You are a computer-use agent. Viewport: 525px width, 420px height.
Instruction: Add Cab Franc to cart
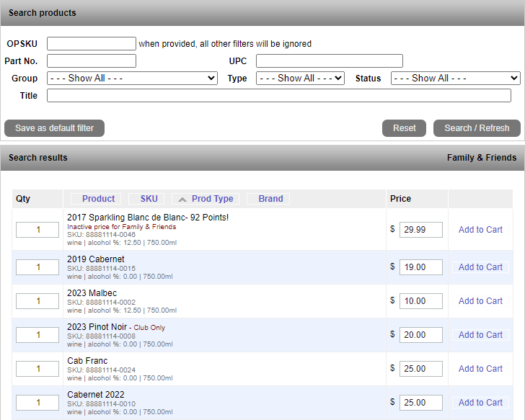point(480,369)
